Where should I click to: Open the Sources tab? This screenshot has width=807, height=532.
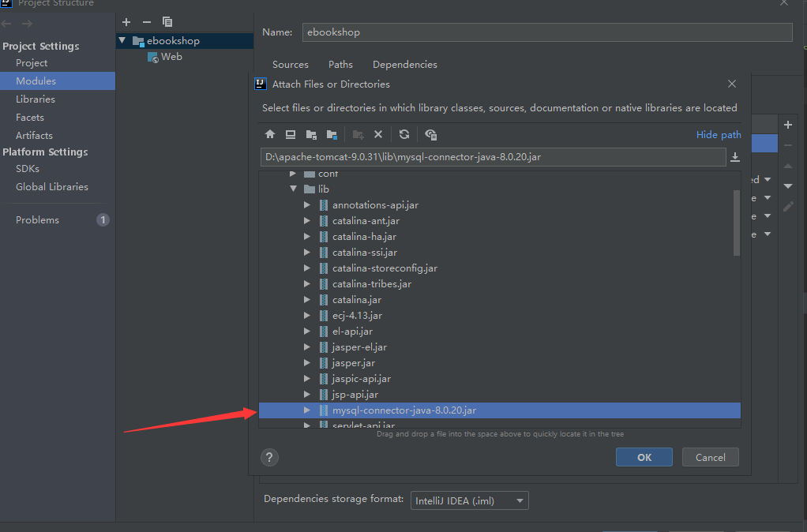(x=290, y=64)
